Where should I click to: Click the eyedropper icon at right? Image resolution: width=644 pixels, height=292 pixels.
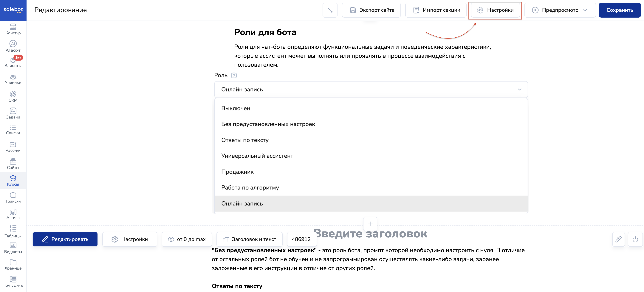coord(618,239)
